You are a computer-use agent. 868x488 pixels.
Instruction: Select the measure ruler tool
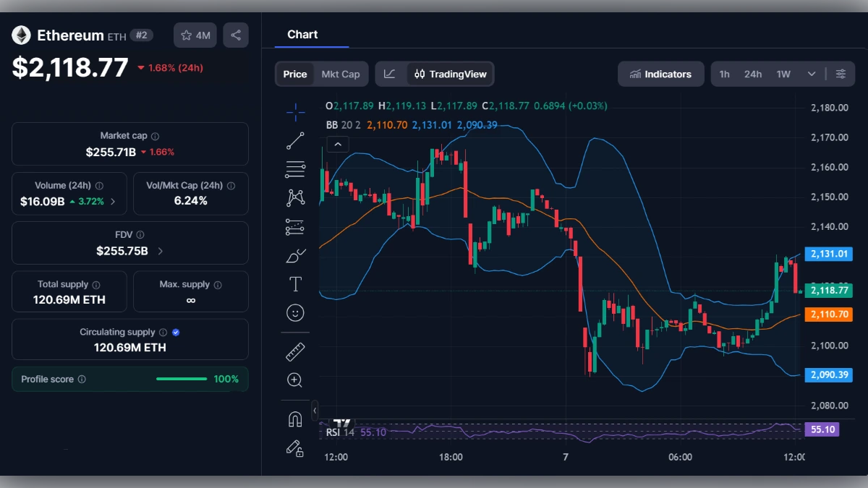pyautogui.click(x=295, y=351)
